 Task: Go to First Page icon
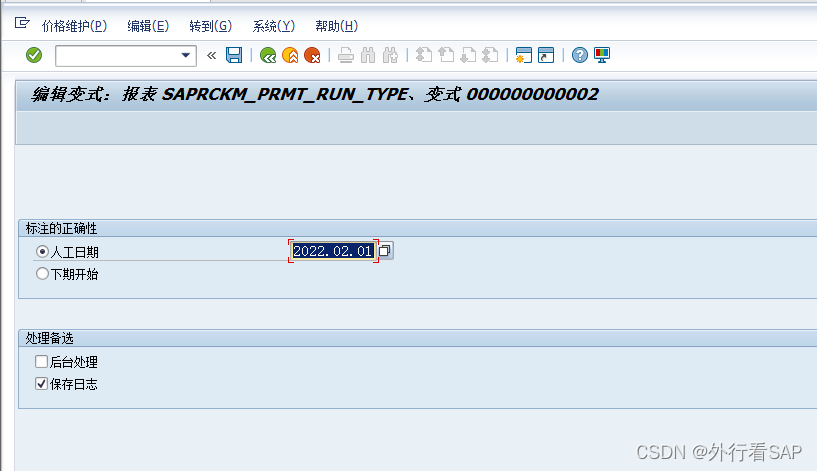[x=424, y=55]
